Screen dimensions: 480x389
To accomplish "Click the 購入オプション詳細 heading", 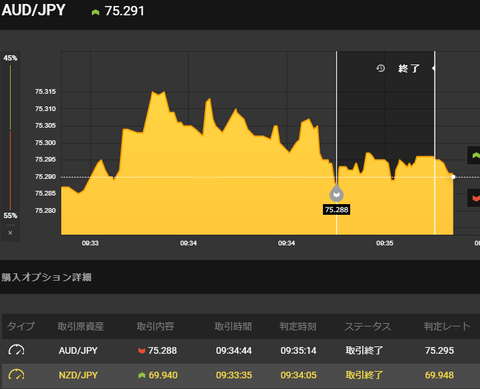I will pyautogui.click(x=47, y=277).
